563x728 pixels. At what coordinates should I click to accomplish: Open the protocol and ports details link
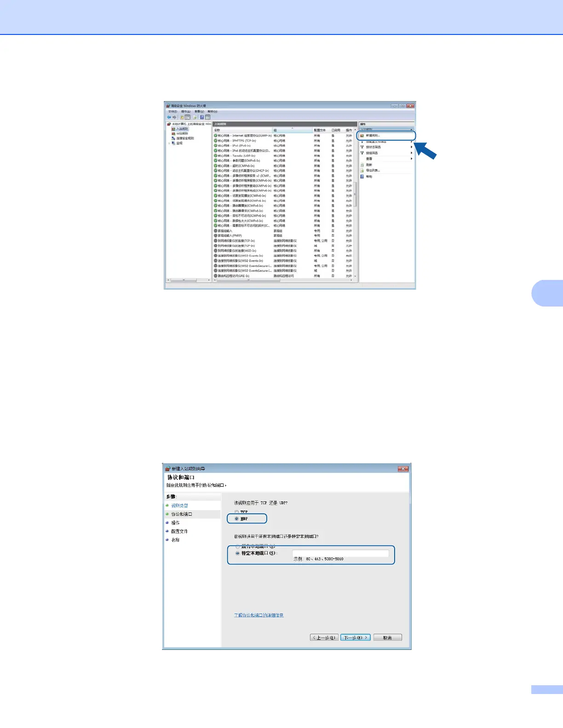(259, 615)
